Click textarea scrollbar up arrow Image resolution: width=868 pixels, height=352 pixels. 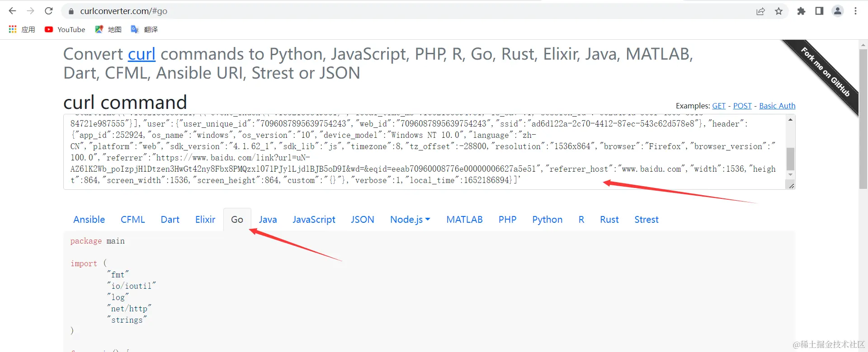click(790, 120)
